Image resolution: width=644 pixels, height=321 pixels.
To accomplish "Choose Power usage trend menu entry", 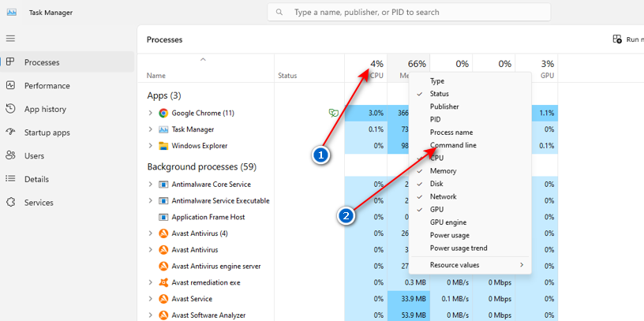I will [470, 248].
